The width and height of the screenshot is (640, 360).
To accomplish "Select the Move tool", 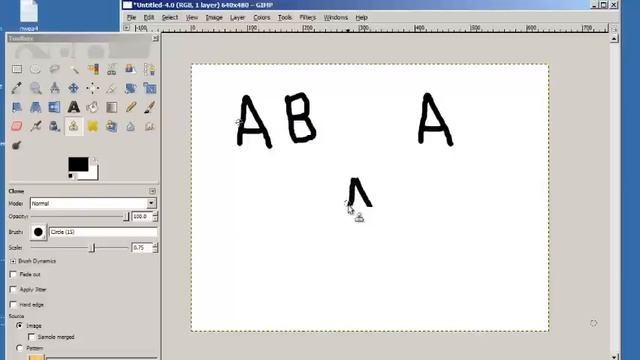I will (x=73, y=88).
